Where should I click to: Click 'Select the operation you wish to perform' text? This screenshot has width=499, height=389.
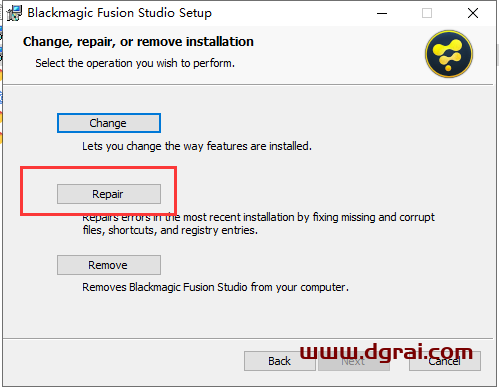(135, 63)
